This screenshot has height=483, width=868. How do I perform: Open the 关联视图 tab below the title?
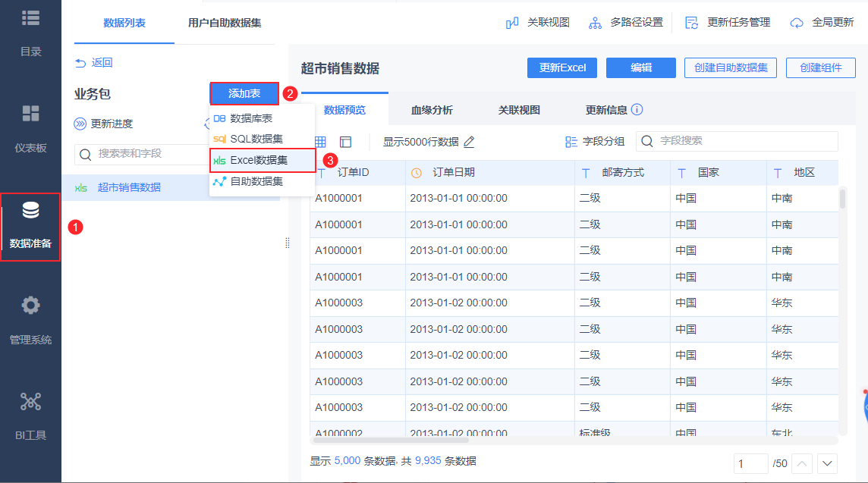tap(519, 110)
